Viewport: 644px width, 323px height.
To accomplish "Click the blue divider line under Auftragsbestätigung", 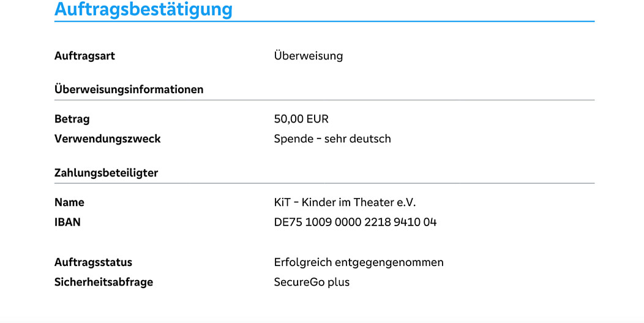I will [324, 21].
